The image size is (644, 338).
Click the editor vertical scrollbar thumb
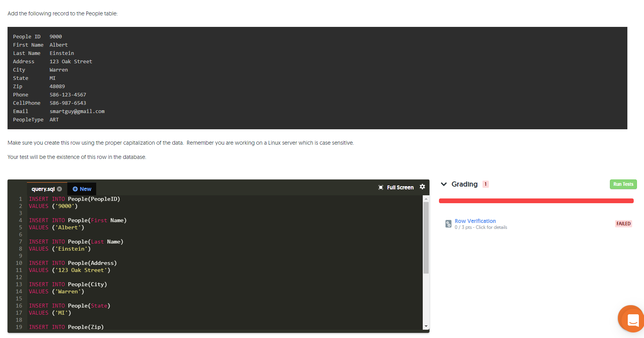pyautogui.click(x=426, y=238)
